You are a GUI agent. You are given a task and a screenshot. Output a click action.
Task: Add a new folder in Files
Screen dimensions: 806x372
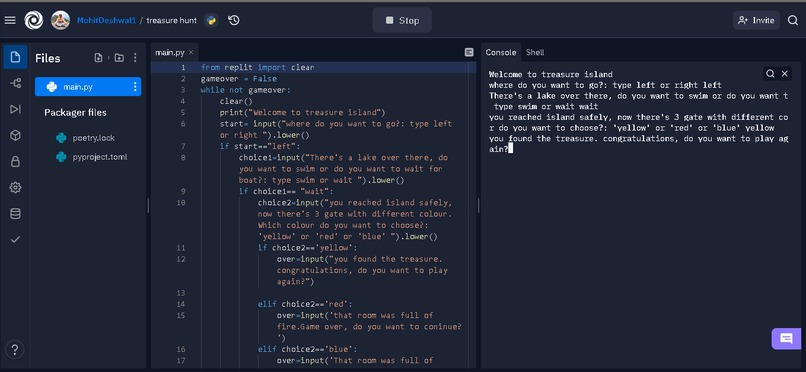119,58
